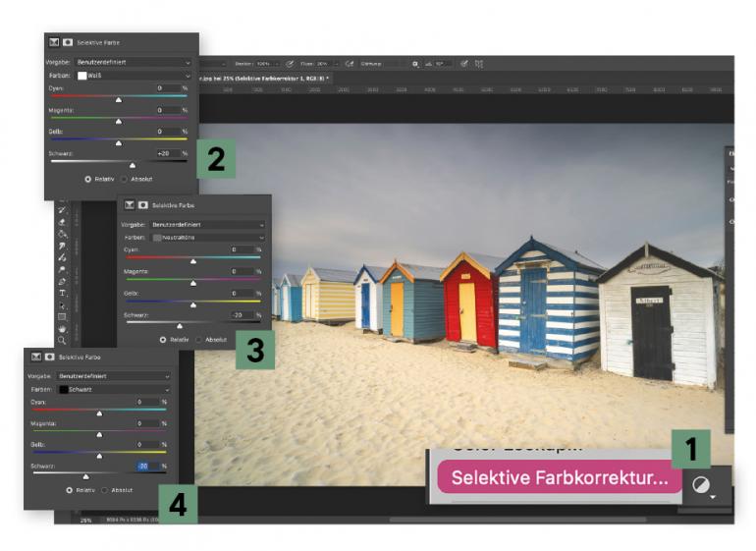Screen dimensions: 756x551
Task: Select Absolut in the Weiß panel
Action: pos(137,179)
